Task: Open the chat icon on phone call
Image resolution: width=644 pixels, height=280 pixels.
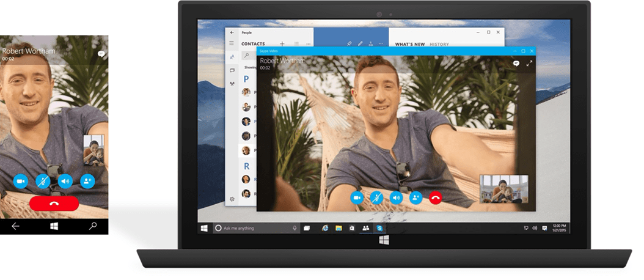Action: coord(101,54)
